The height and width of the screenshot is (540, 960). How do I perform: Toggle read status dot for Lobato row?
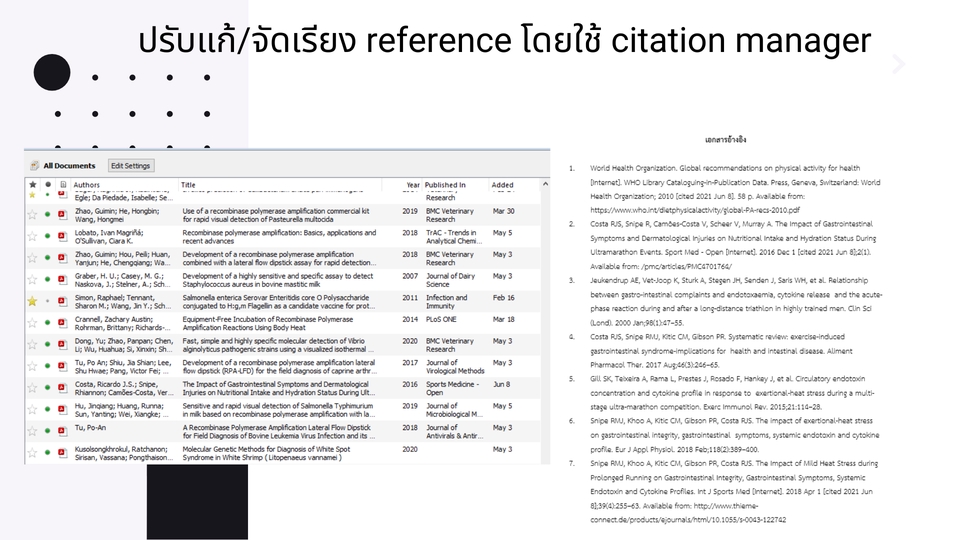(x=48, y=236)
